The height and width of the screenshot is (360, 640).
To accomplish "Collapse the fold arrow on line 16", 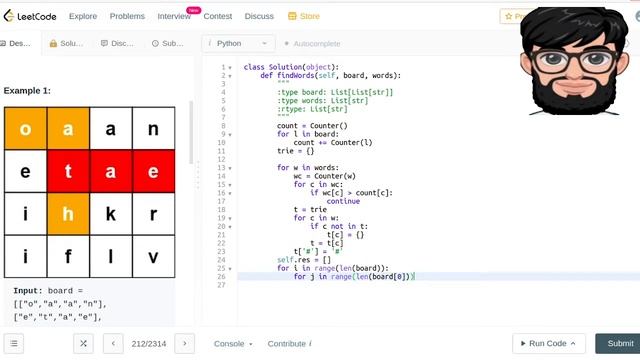I will (230, 193).
